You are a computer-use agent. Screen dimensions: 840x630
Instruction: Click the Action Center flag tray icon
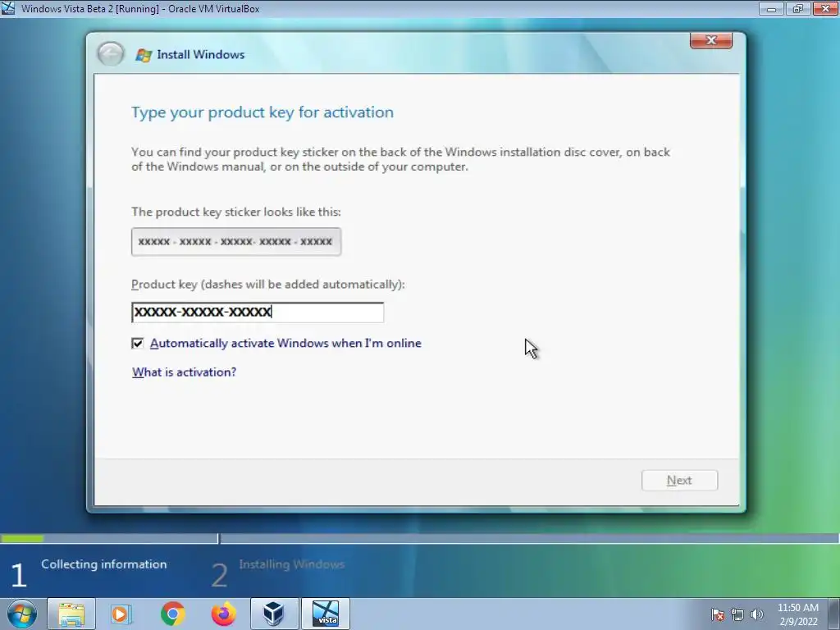click(x=718, y=614)
